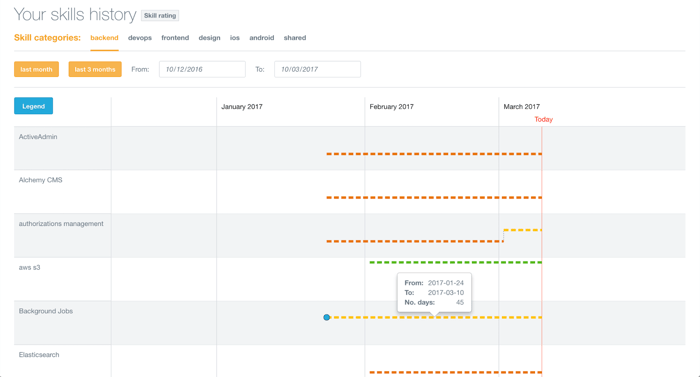Click the ActiveAdmin skill row label
This screenshot has height=377, width=700.
tap(38, 137)
